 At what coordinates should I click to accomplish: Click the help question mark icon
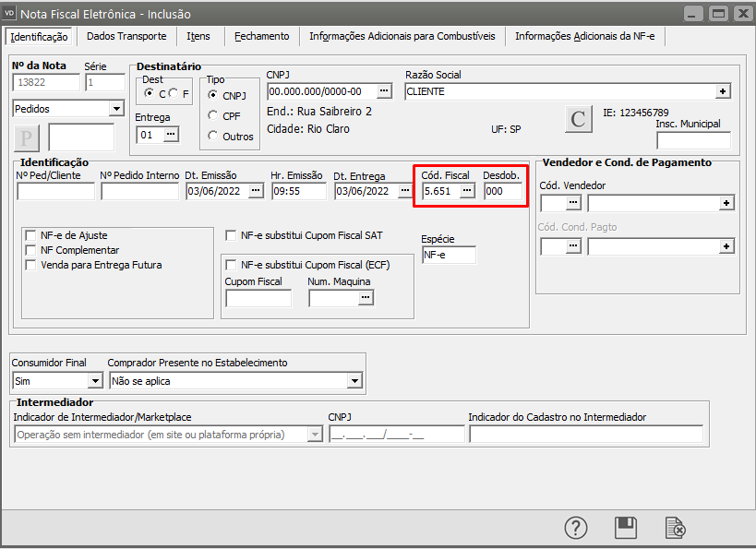576,527
